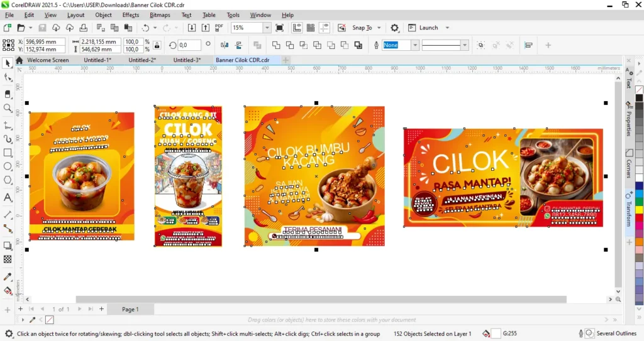Image resolution: width=644 pixels, height=341 pixels.
Task: Select the Page 1 tab
Action: click(x=130, y=309)
